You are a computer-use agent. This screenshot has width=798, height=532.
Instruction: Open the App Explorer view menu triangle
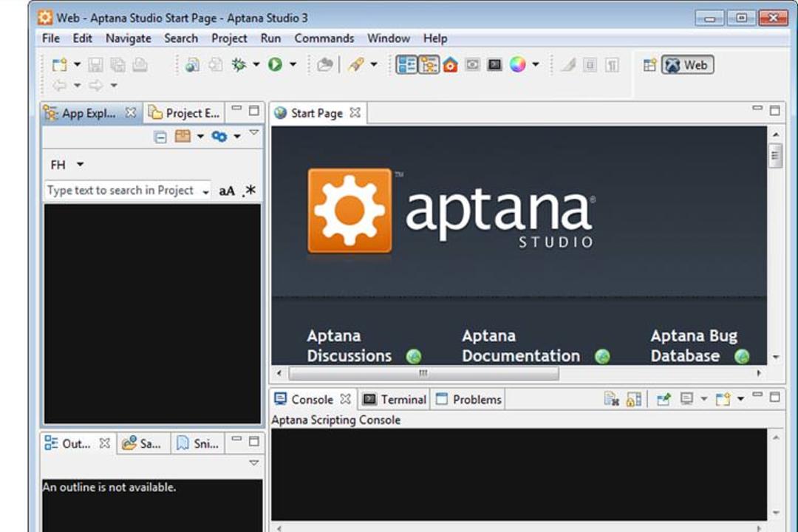pyautogui.click(x=254, y=133)
